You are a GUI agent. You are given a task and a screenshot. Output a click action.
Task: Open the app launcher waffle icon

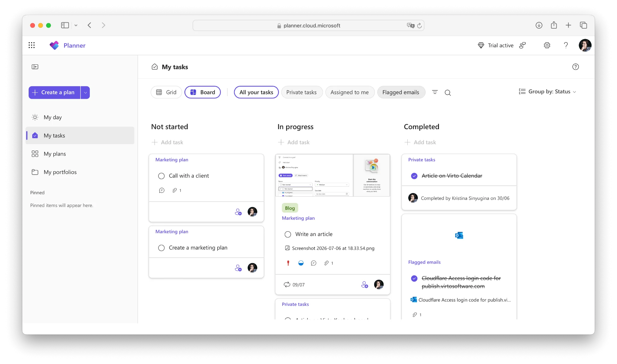pos(32,45)
